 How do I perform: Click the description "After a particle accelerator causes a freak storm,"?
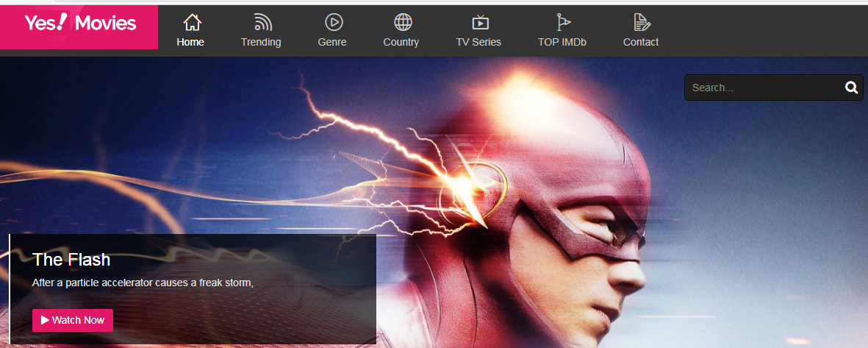[143, 283]
